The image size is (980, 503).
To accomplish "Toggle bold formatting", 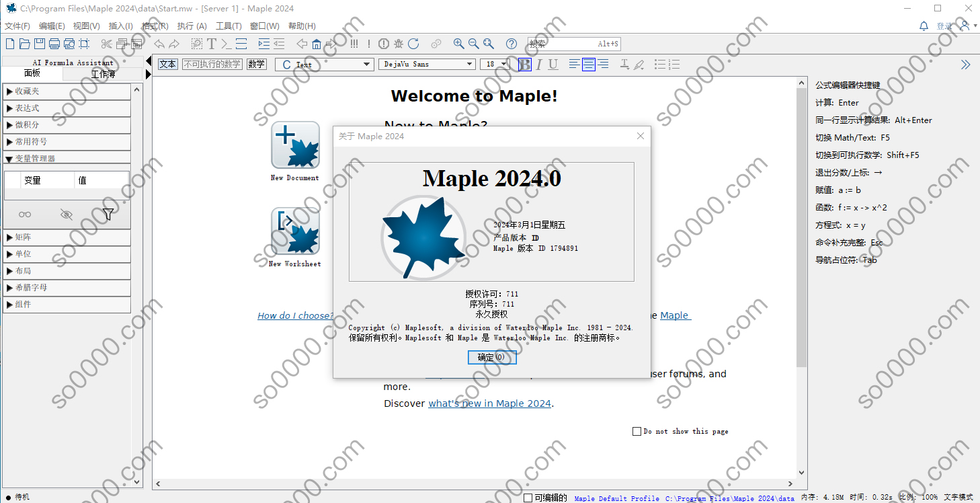I will pos(525,65).
